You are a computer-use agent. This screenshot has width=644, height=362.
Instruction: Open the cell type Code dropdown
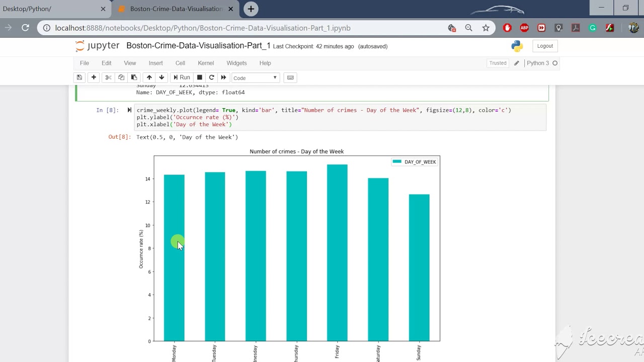tap(256, 78)
